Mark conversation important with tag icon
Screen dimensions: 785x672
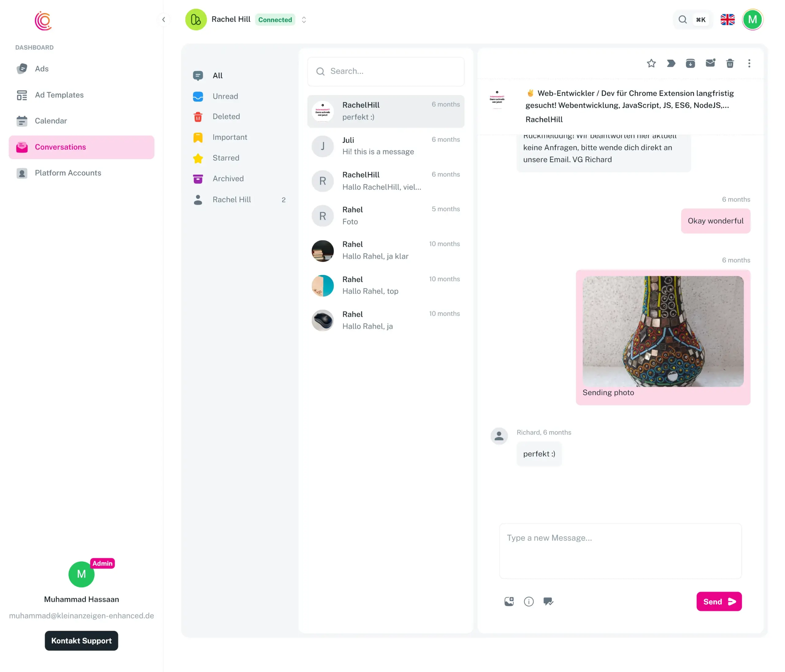tap(671, 63)
